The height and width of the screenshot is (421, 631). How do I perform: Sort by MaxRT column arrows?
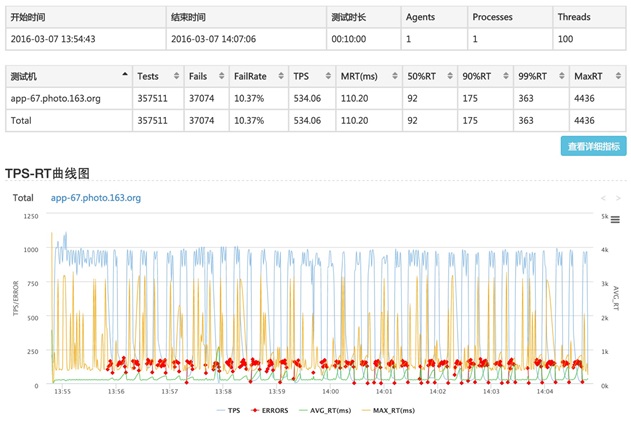[x=618, y=76]
